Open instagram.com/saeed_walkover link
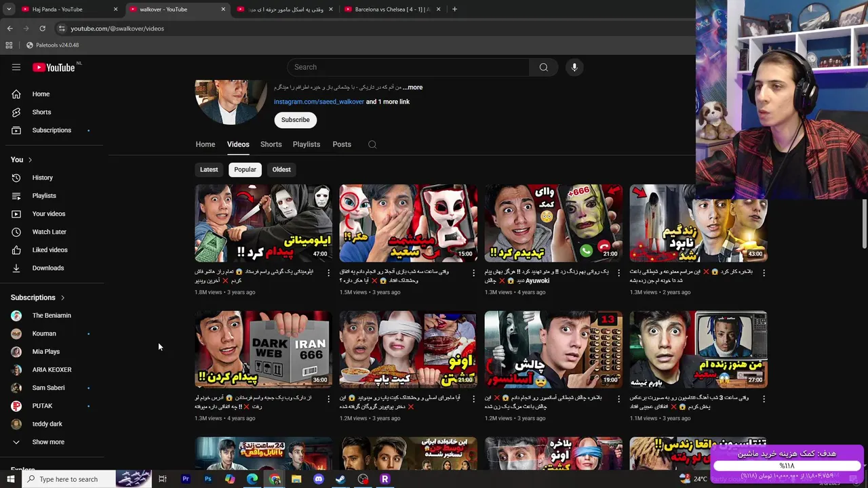Viewport: 868px width, 488px height. coord(319,102)
